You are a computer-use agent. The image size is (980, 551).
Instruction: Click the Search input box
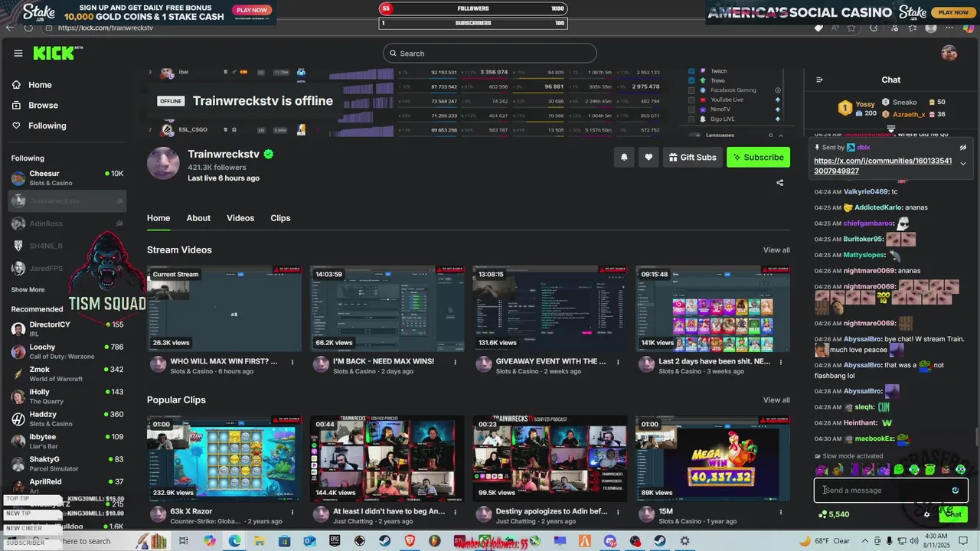tap(490, 54)
